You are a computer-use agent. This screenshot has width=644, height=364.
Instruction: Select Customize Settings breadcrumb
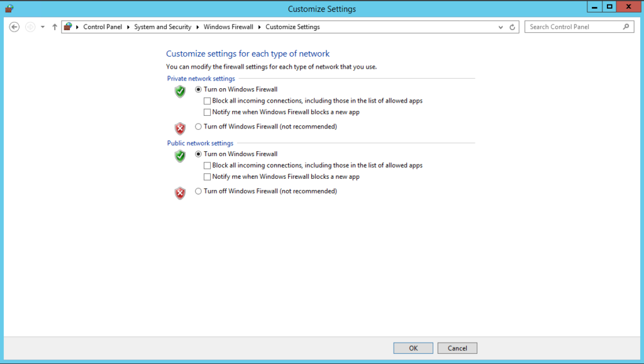point(293,26)
